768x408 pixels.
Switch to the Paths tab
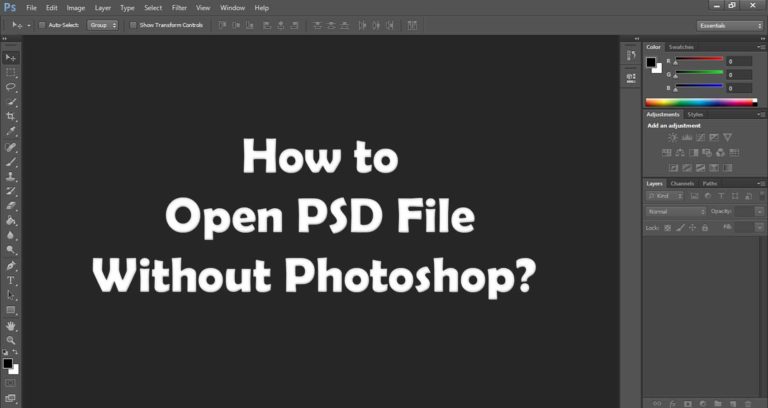tap(710, 184)
